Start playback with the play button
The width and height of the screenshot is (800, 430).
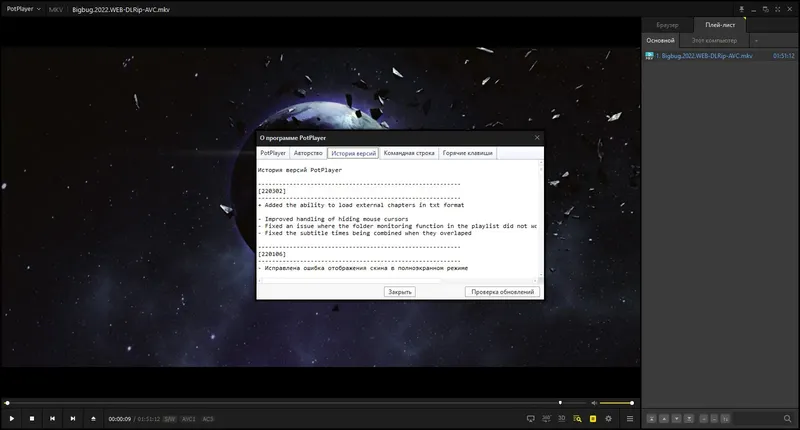(x=11, y=419)
